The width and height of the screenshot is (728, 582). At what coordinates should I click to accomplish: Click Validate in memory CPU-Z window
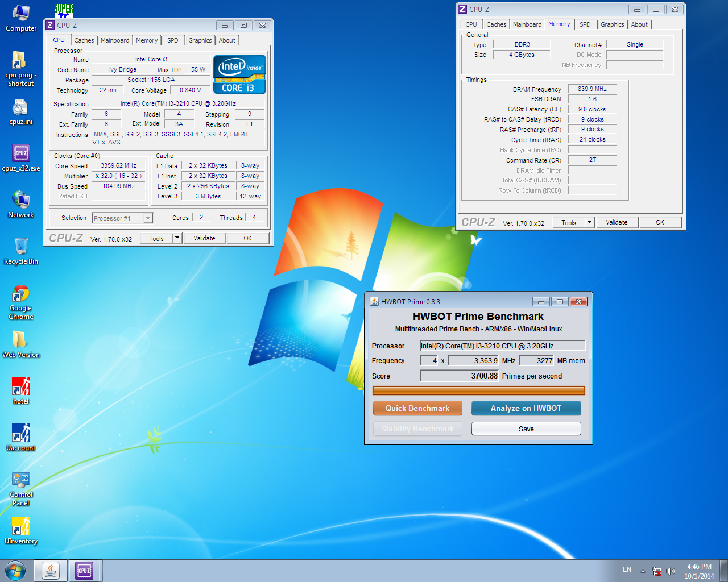617,222
